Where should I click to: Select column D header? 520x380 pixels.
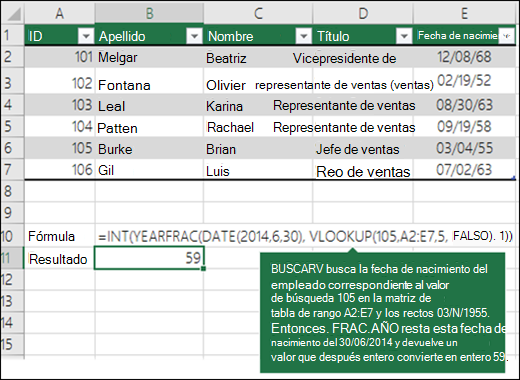pyautogui.click(x=363, y=14)
